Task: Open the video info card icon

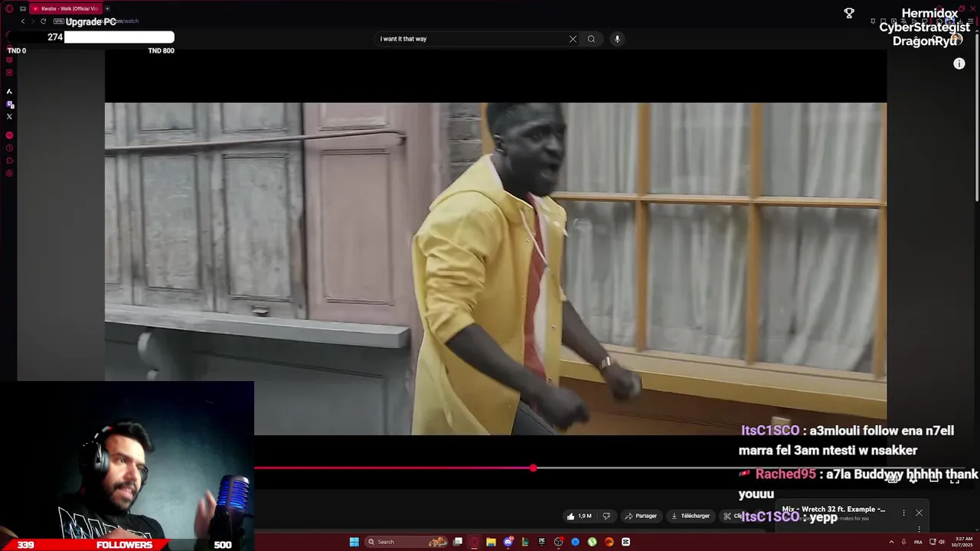Action: pyautogui.click(x=959, y=64)
